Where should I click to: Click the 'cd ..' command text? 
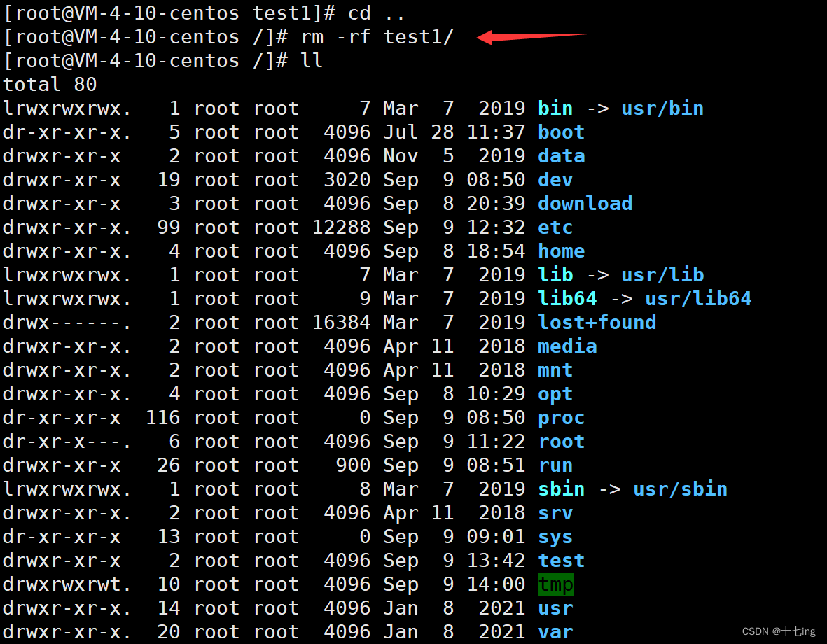376,13
